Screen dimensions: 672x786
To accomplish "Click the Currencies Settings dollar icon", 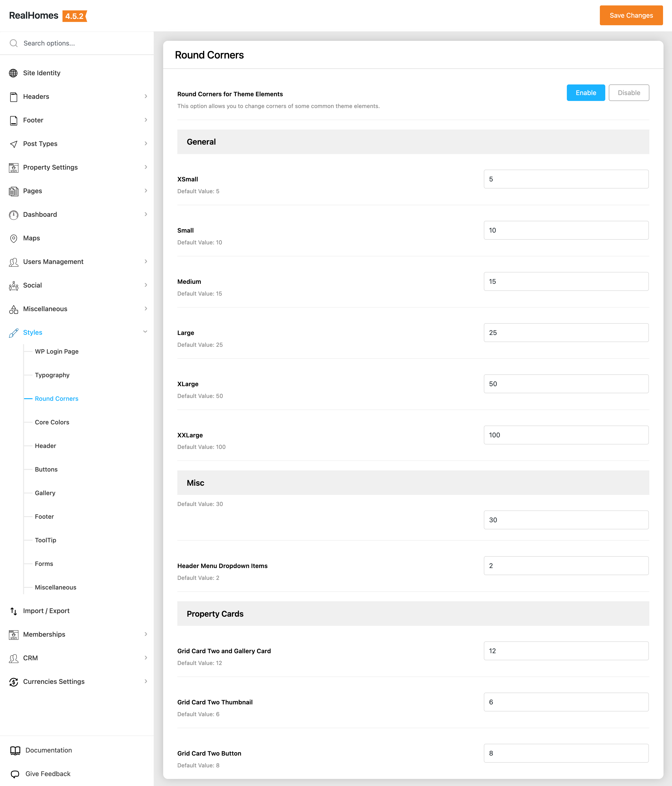I will click(x=14, y=682).
